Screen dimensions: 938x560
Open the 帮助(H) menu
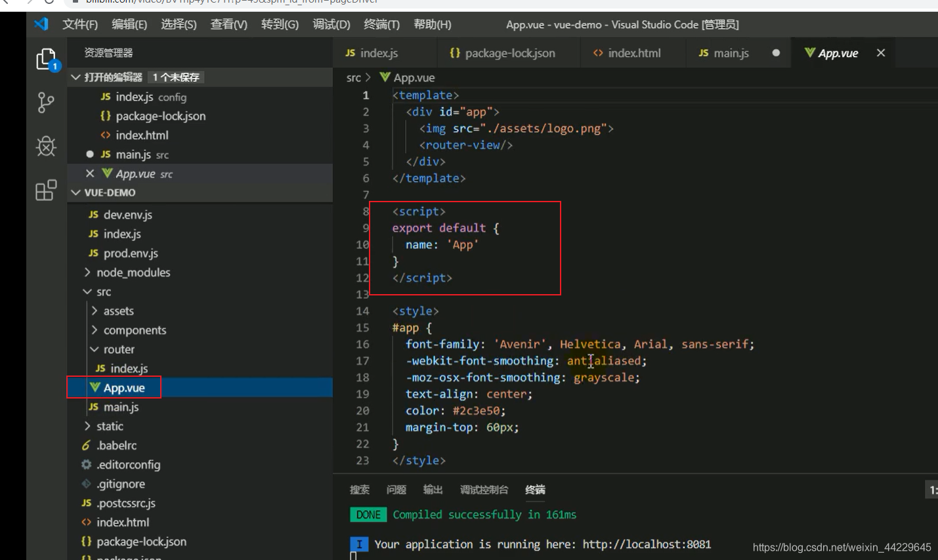433,24
